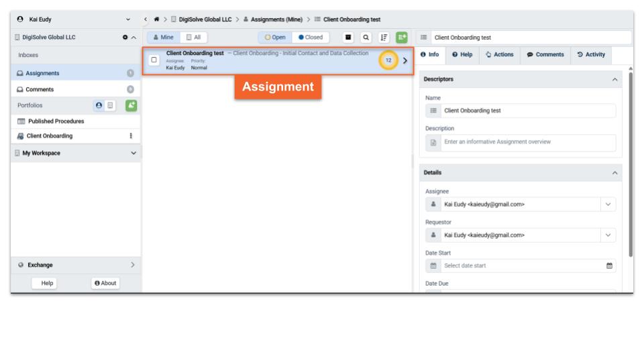This screenshot has width=644, height=362.
Task: Click the About button
Action: (104, 283)
